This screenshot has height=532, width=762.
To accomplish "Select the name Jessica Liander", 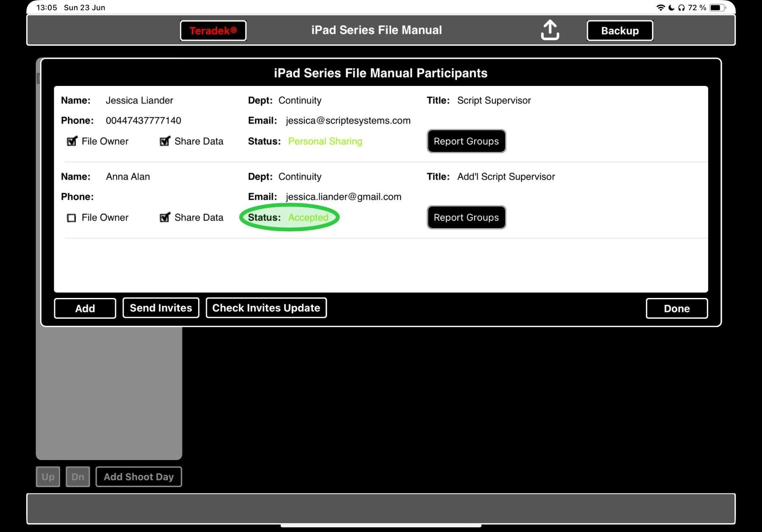I will pyautogui.click(x=139, y=100).
